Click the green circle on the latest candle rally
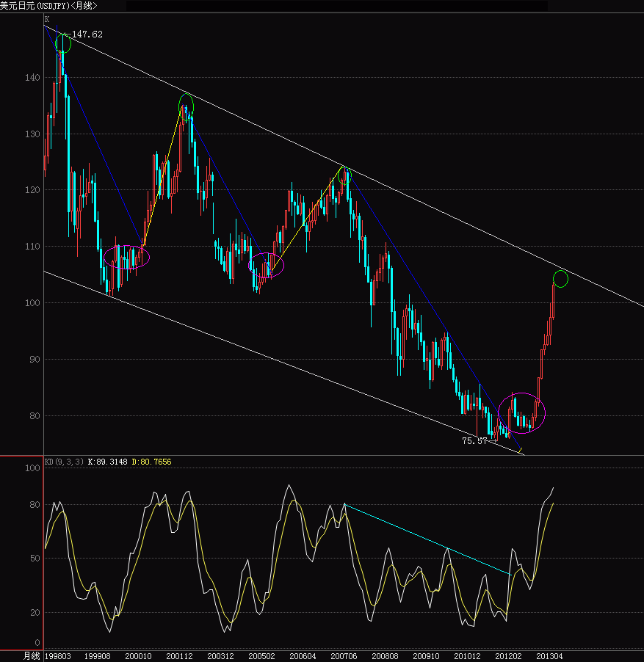This screenshot has width=644, height=662. (560, 279)
